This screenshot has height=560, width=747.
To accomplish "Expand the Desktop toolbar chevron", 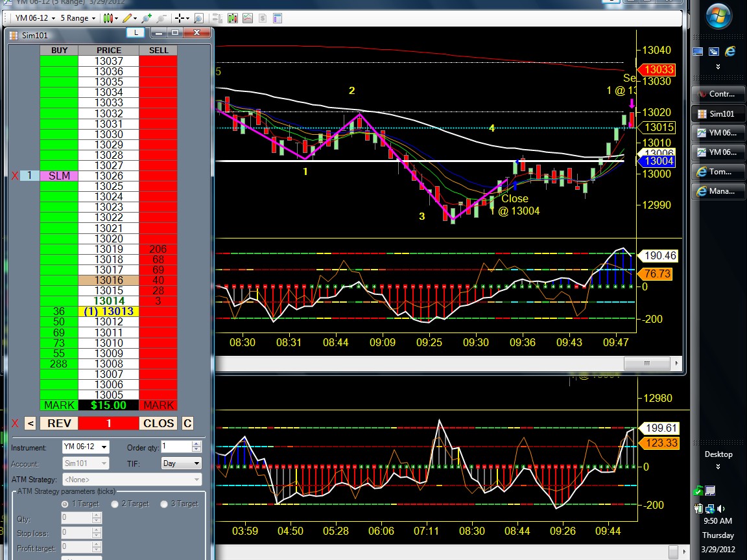I will (718, 467).
